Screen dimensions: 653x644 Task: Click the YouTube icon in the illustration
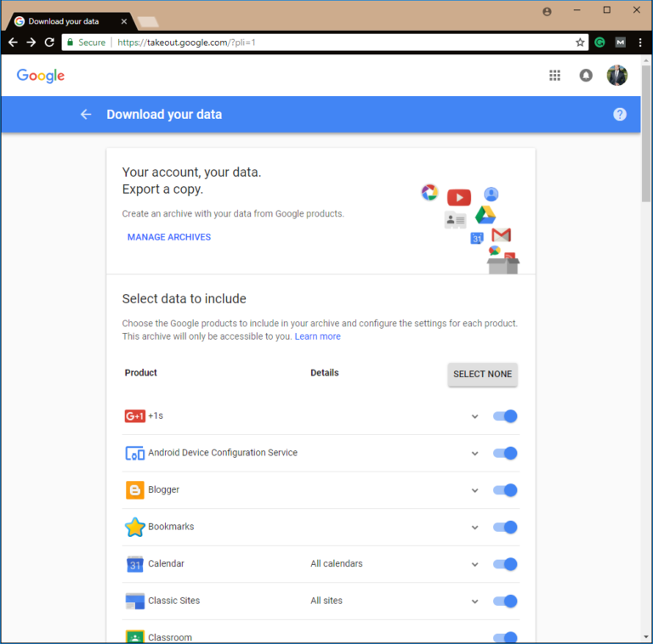click(459, 197)
